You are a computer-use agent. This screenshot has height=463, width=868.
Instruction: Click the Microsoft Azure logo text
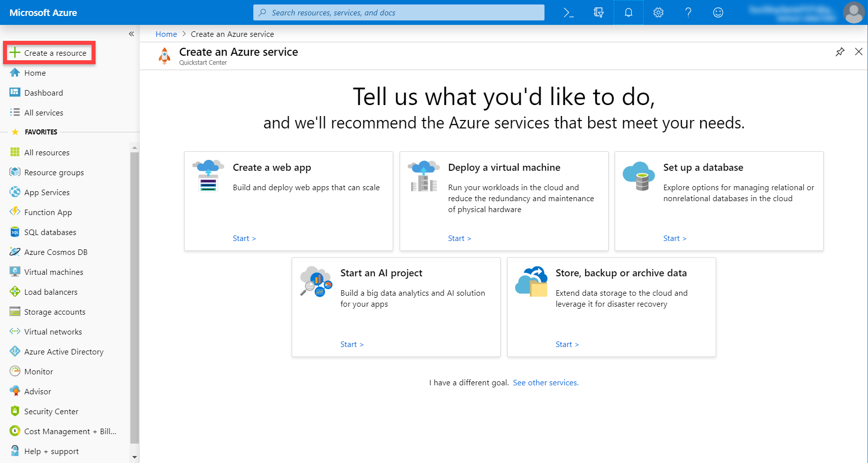click(x=43, y=12)
